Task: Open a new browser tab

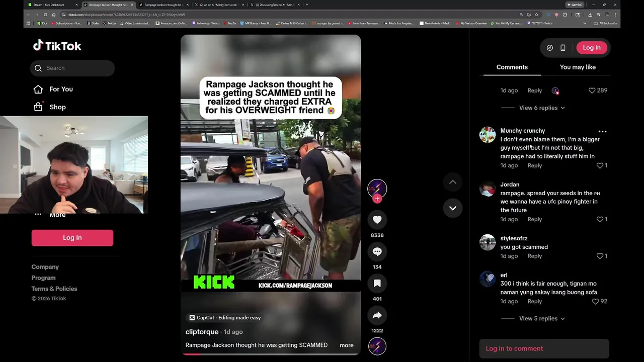Action: tap(307, 5)
